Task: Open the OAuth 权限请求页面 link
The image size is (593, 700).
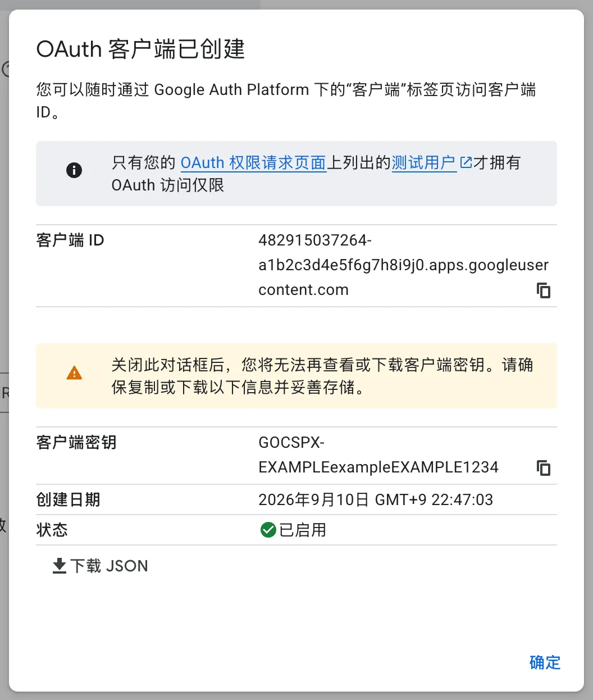Action: point(253,163)
